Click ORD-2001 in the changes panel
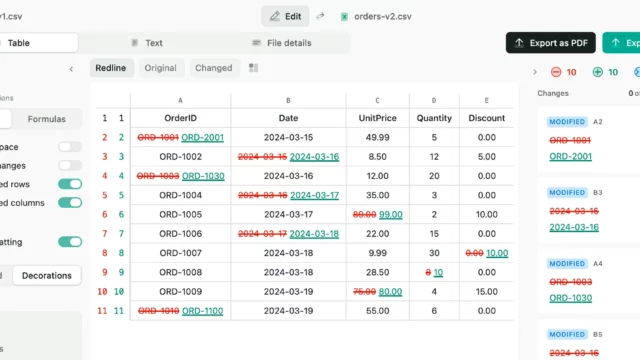Screen dimensions: 640x360 pyautogui.click(x=570, y=156)
